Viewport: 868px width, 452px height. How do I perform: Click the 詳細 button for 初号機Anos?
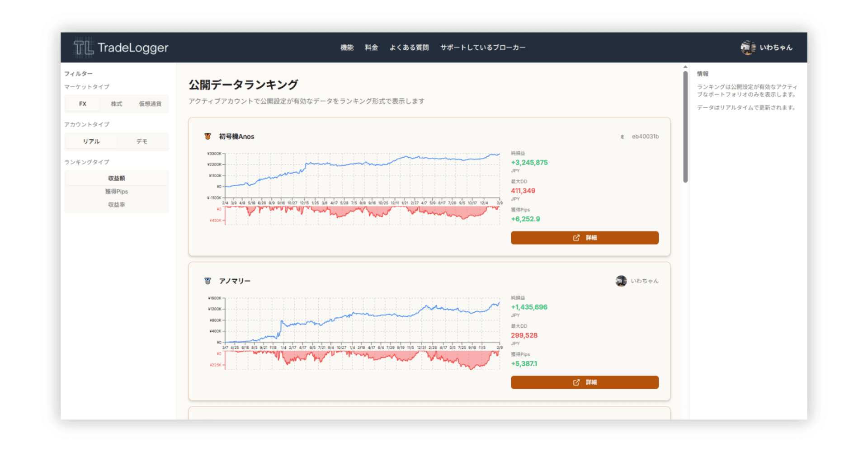pyautogui.click(x=585, y=237)
